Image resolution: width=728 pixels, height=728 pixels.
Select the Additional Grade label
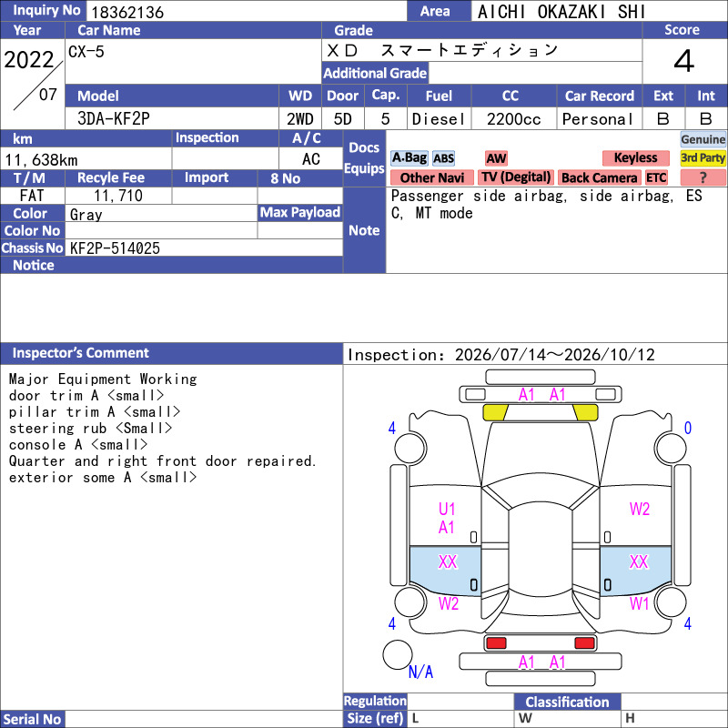375,74
